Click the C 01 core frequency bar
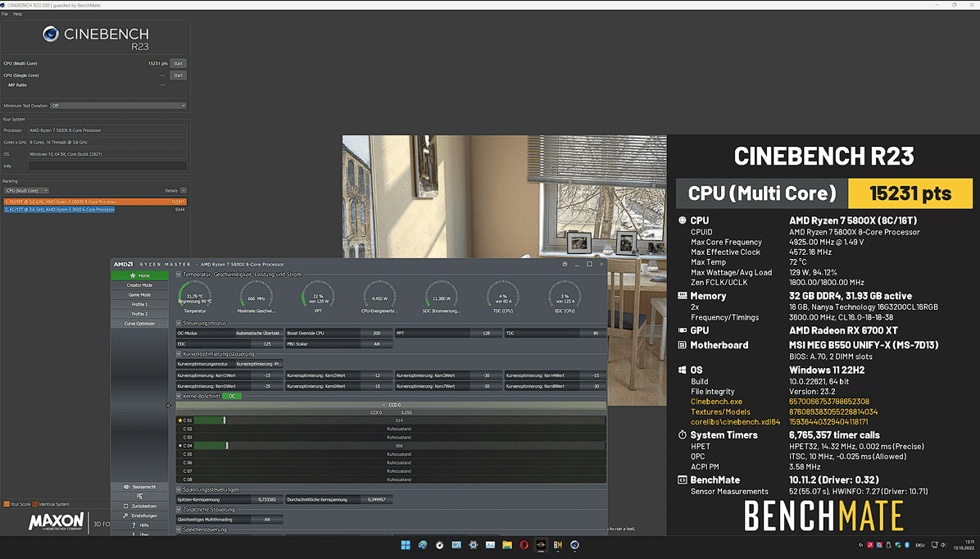The width and height of the screenshot is (980, 559). pos(399,420)
